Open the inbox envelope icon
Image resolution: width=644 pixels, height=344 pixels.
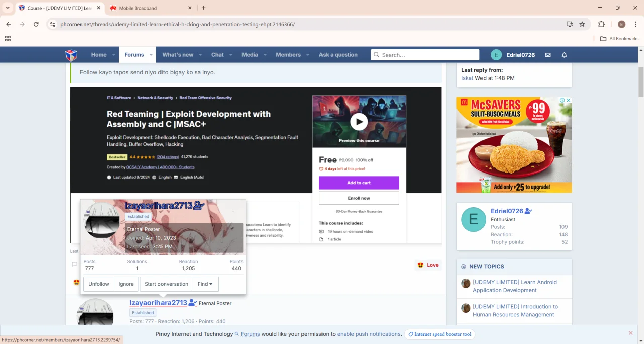pyautogui.click(x=548, y=55)
